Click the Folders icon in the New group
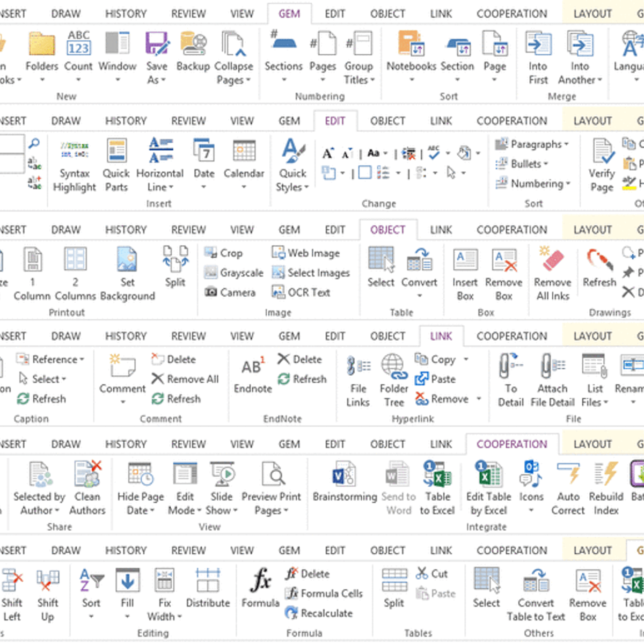 42,43
